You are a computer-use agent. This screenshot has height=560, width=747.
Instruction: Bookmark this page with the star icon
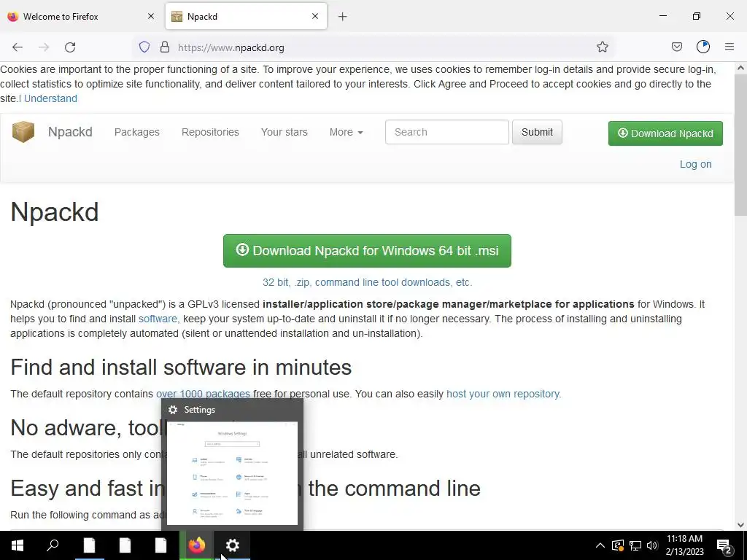click(x=602, y=47)
